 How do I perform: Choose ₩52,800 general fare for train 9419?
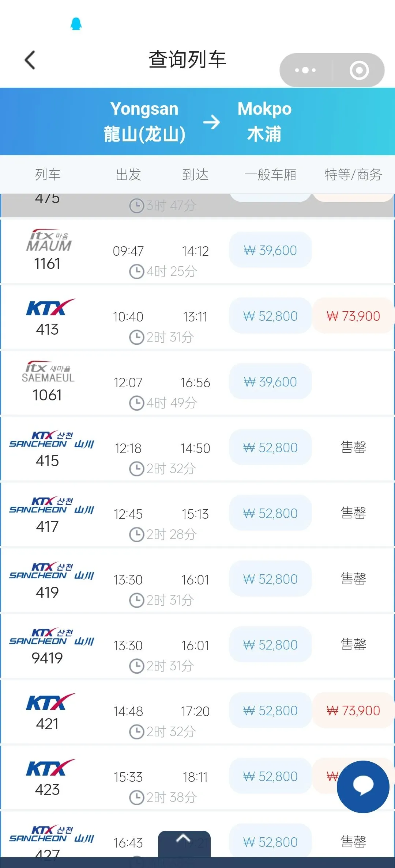[270, 645]
